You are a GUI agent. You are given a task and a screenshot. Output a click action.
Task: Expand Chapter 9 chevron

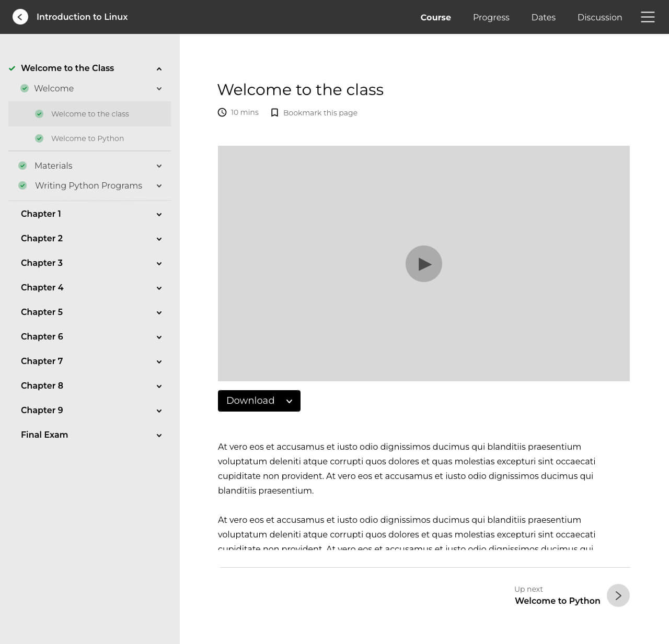pyautogui.click(x=159, y=411)
